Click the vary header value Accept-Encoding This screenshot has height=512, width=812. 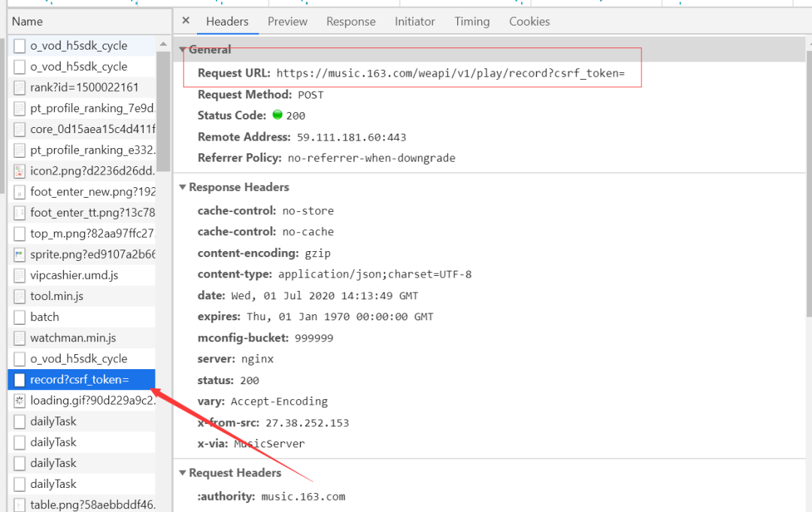279,401
